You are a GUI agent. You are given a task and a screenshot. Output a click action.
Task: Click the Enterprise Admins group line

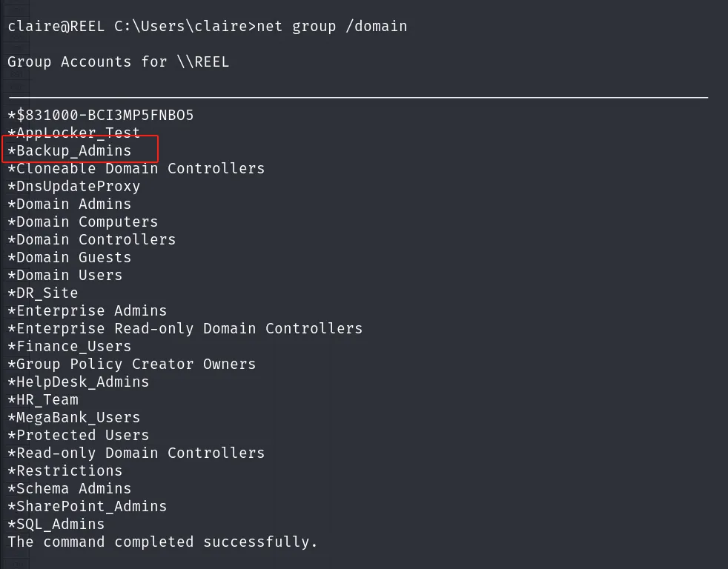pos(87,311)
